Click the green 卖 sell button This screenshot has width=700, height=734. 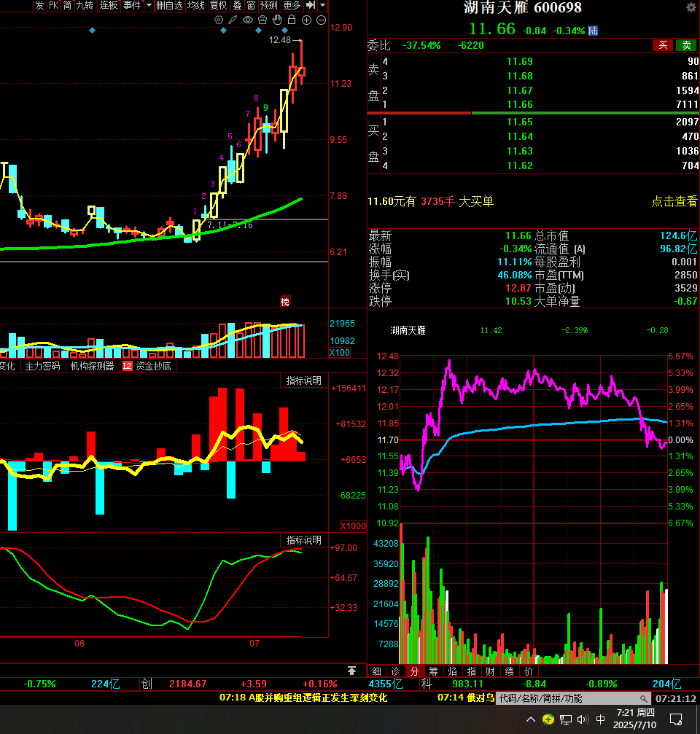point(686,45)
